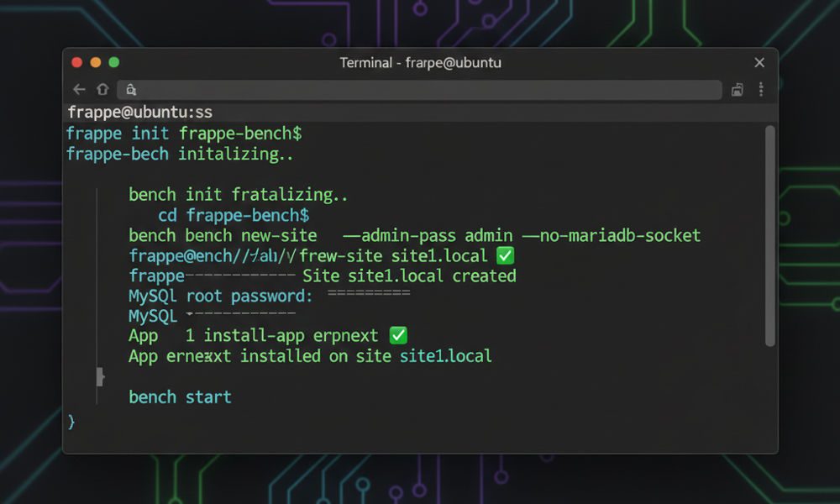
Task: Click the save session icon beside the address bar
Action: pyautogui.click(x=738, y=89)
